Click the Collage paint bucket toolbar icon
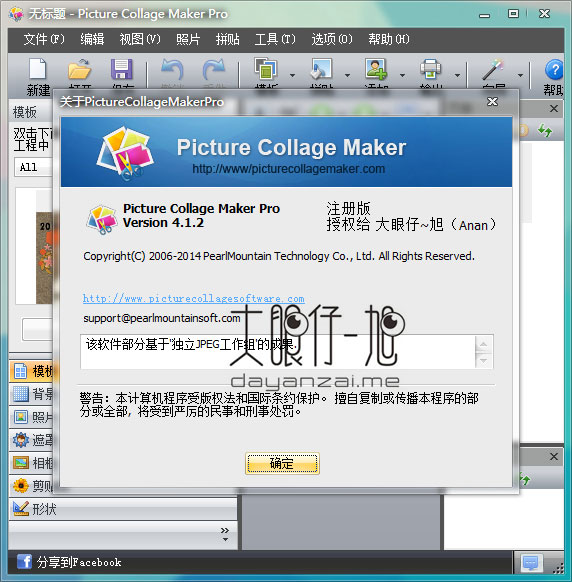The width and height of the screenshot is (572, 582). click(x=321, y=69)
